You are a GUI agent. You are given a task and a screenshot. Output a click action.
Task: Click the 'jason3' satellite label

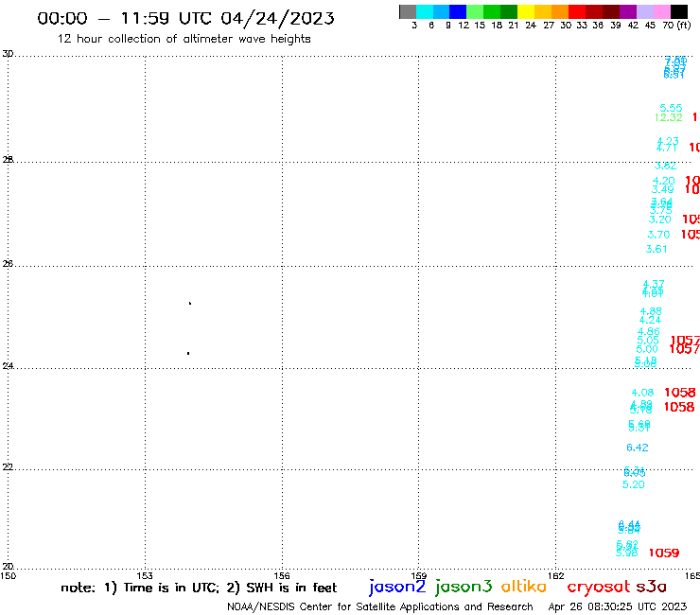(464, 587)
